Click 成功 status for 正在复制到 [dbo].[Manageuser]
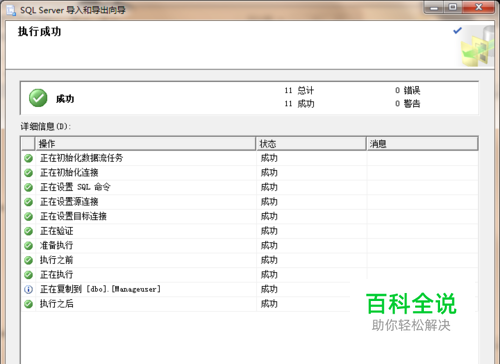 coord(269,289)
